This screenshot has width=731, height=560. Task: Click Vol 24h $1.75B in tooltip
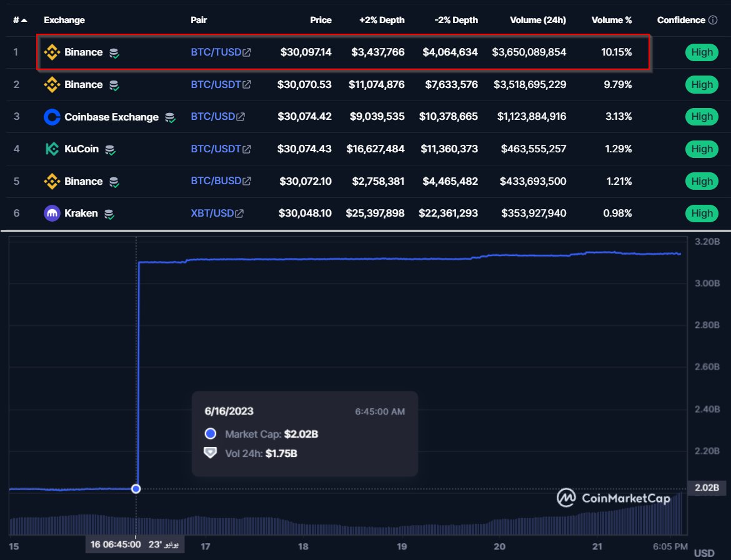[261, 454]
